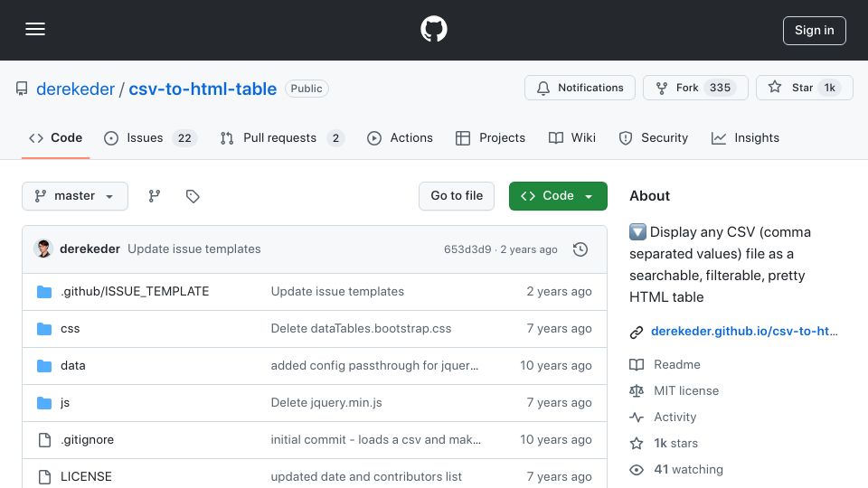Image resolution: width=868 pixels, height=488 pixels.
Task: Expand the master branch dropdown
Action: point(75,196)
